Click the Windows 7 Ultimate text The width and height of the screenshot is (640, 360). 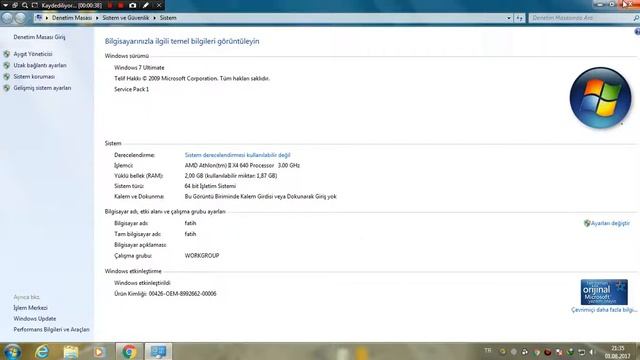(x=139, y=68)
